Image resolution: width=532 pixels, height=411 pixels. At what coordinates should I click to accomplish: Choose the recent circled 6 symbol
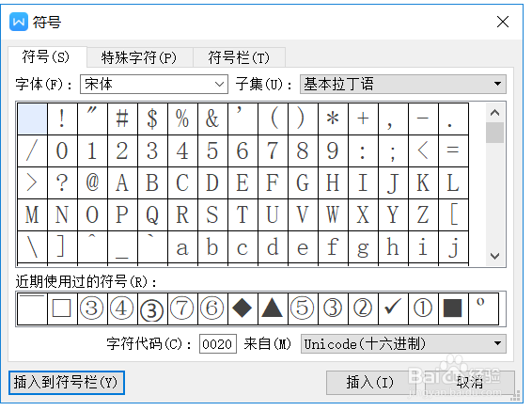coord(212,308)
